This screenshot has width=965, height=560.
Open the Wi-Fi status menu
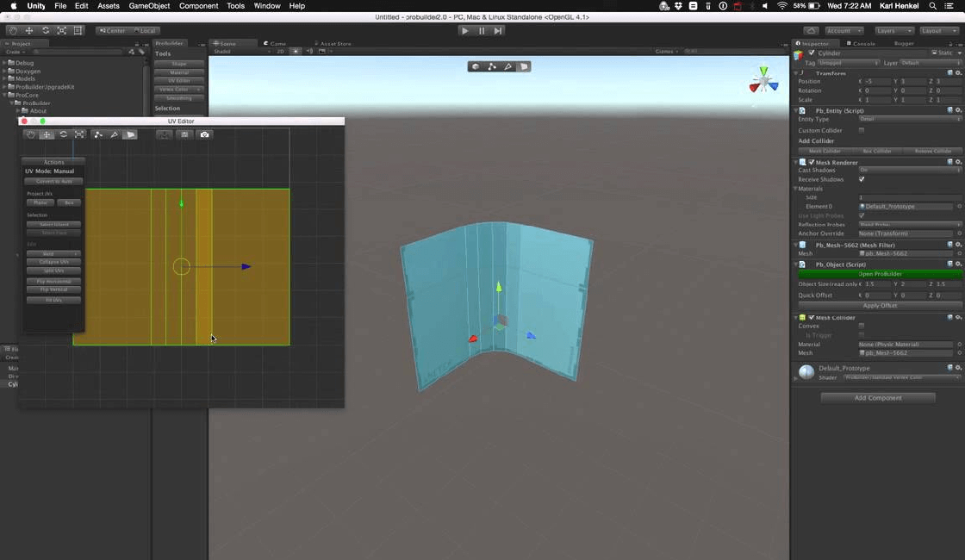(782, 5)
